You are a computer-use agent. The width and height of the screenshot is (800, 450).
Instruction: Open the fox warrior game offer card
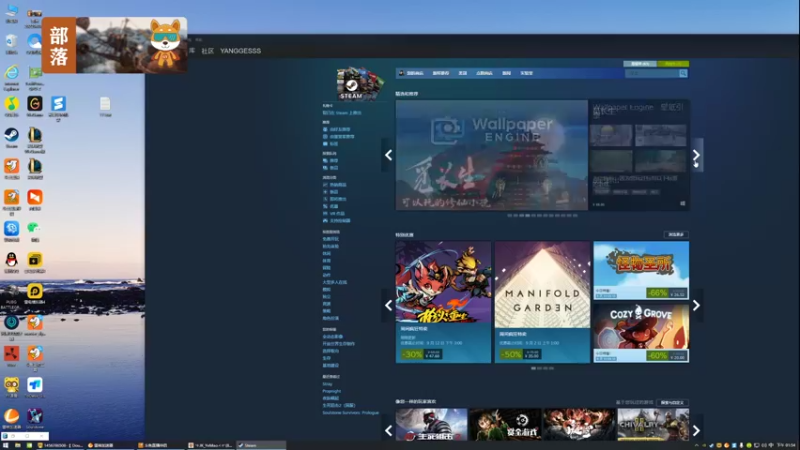(x=443, y=302)
